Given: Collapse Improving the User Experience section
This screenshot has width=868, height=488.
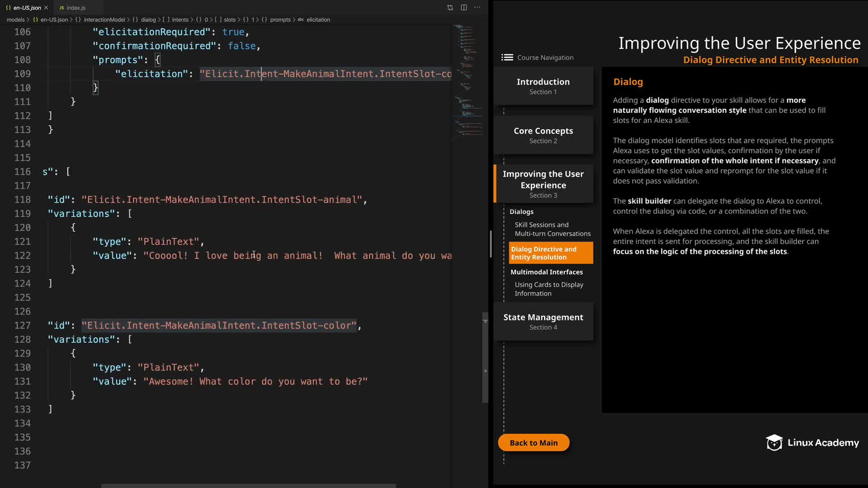Looking at the screenshot, I should tap(543, 183).
